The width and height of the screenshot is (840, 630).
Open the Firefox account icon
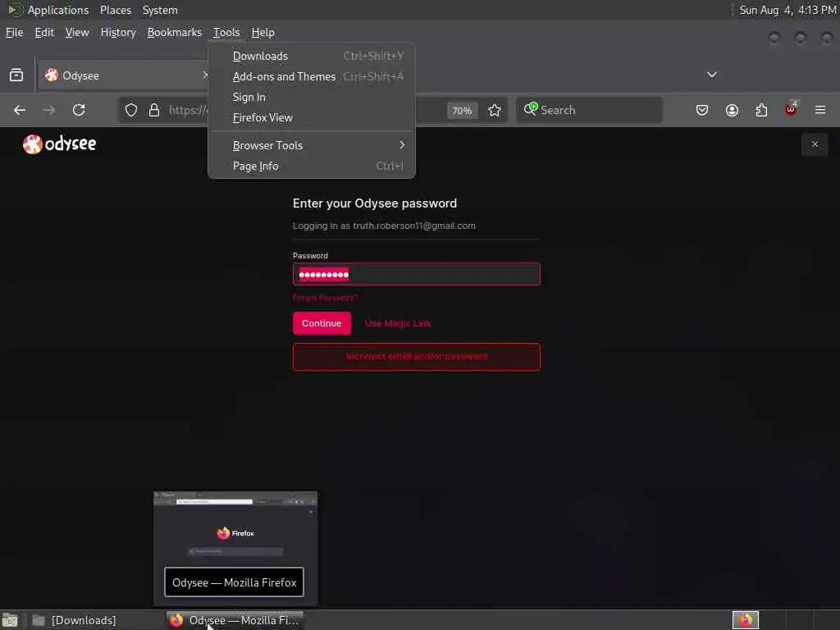732,110
